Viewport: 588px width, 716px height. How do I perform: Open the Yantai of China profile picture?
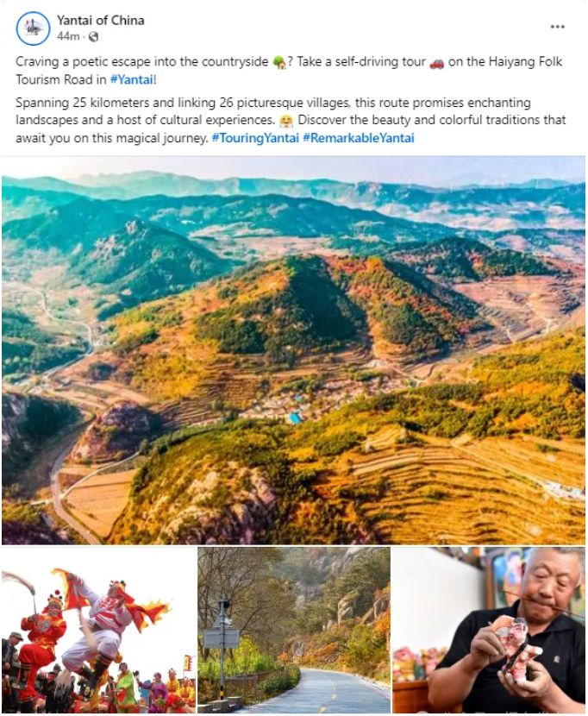point(33,28)
